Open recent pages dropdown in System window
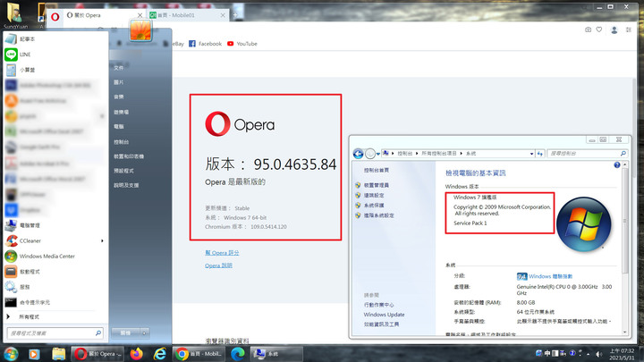This screenshot has height=362, width=644. click(378, 154)
